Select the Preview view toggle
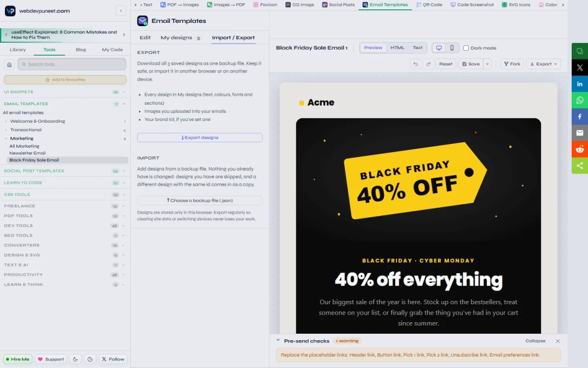588x368 pixels. pos(373,47)
